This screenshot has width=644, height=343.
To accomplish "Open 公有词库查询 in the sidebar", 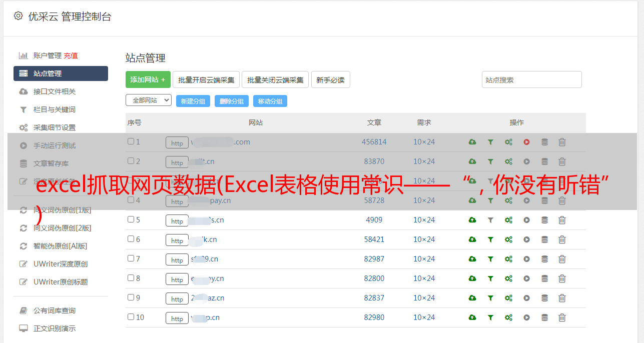I will [x=55, y=310].
